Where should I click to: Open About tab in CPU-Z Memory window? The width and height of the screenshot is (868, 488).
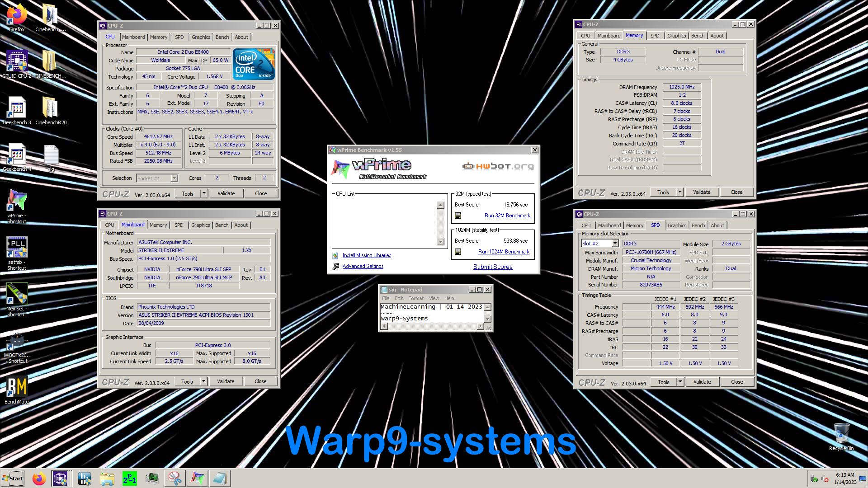(717, 36)
